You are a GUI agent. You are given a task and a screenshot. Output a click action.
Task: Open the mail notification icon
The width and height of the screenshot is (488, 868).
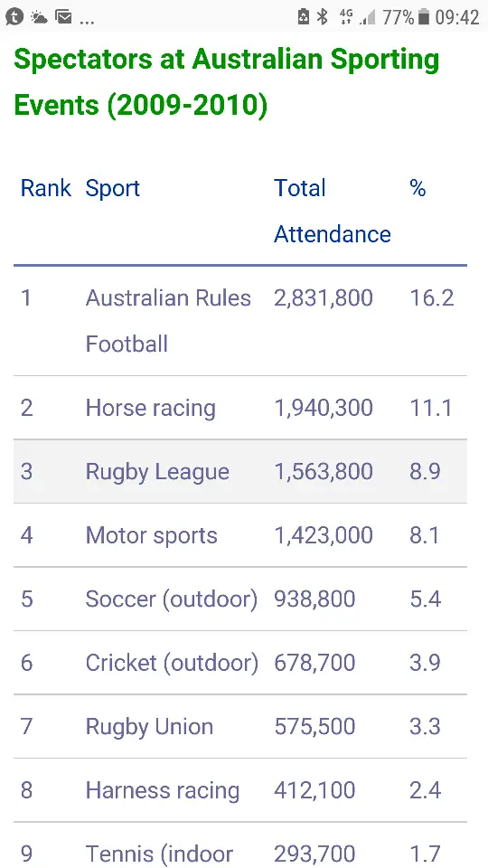pyautogui.click(x=64, y=17)
